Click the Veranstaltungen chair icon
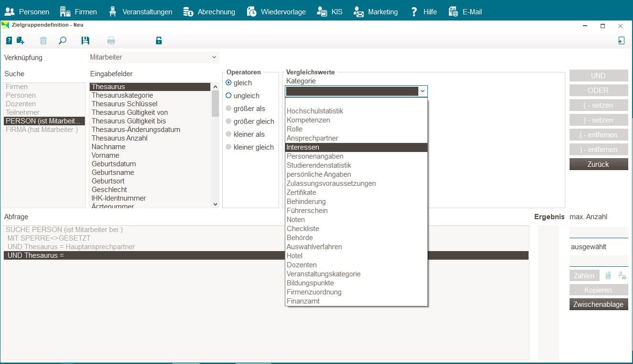 pyautogui.click(x=113, y=12)
